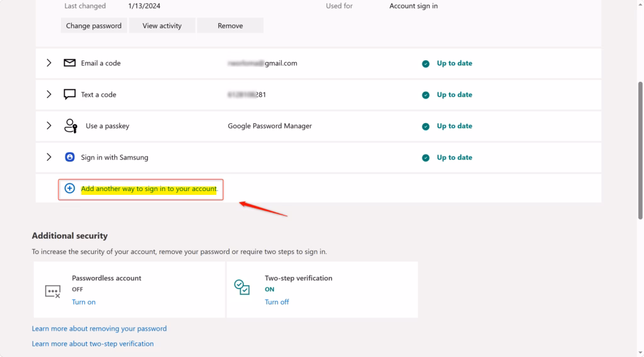Click the green check icon in Use a passkey row
This screenshot has height=357, width=644.
pyautogui.click(x=426, y=126)
